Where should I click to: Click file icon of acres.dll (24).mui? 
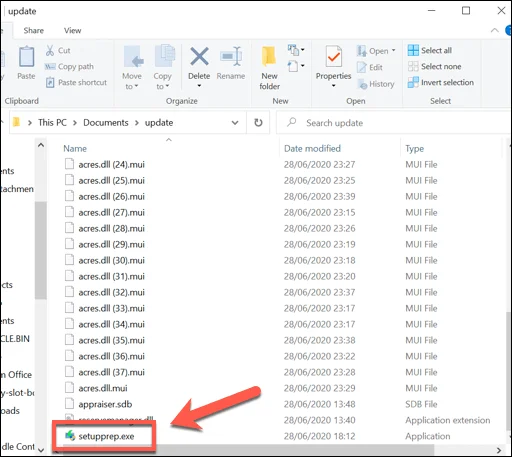pos(69,164)
